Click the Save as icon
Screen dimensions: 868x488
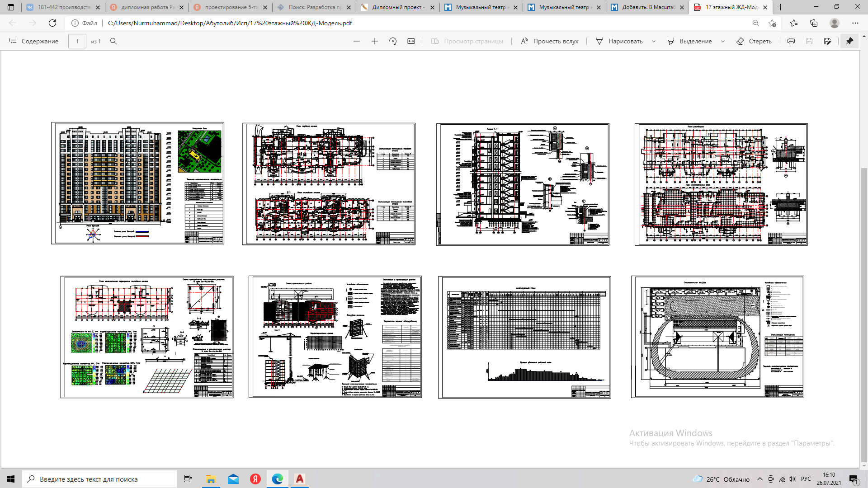click(x=827, y=41)
